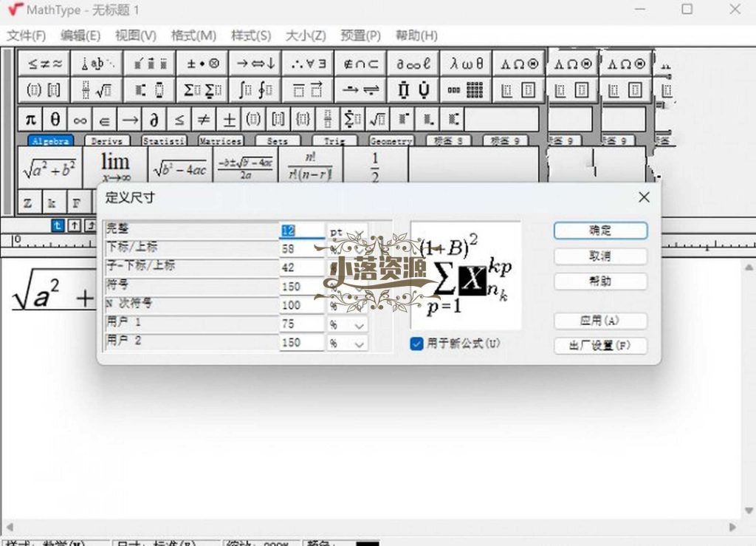Insert the plus-minus ± symbol from the small bar

pyautogui.click(x=229, y=119)
